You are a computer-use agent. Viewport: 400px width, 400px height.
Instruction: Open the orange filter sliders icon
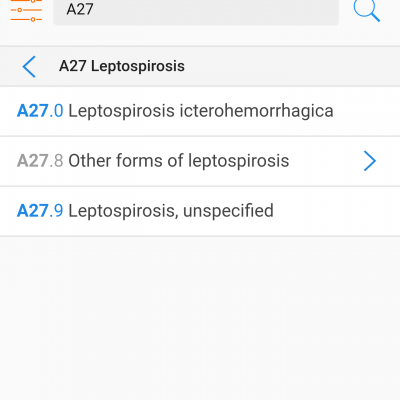click(x=26, y=11)
